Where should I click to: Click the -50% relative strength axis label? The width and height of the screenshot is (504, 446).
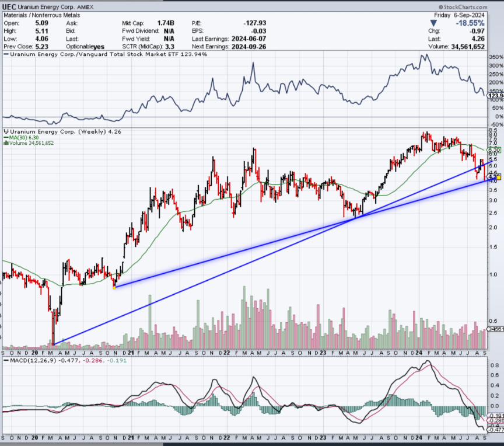[496, 124]
